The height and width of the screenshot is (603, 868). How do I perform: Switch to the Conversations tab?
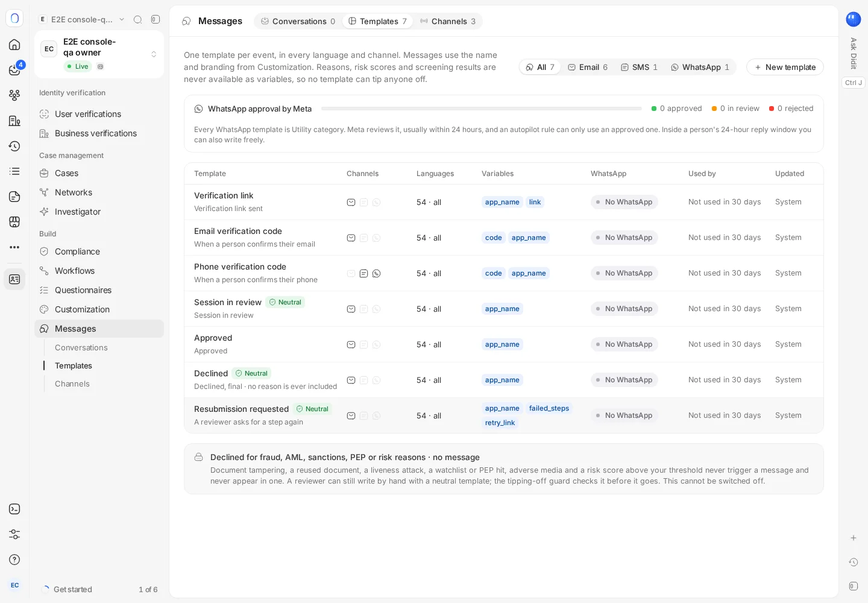pyautogui.click(x=298, y=21)
